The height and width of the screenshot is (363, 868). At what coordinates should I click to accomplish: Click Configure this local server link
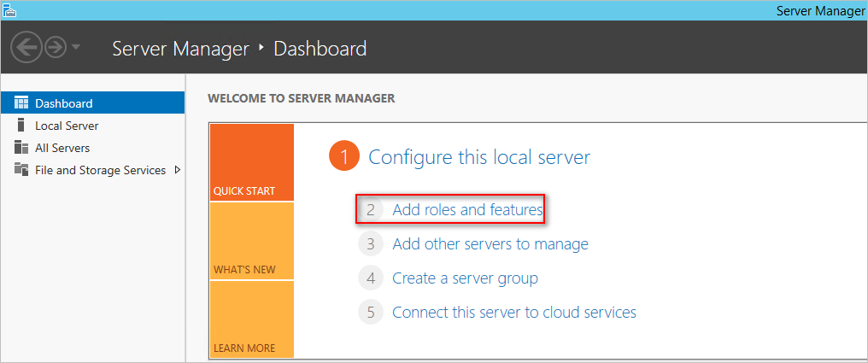[x=479, y=157]
